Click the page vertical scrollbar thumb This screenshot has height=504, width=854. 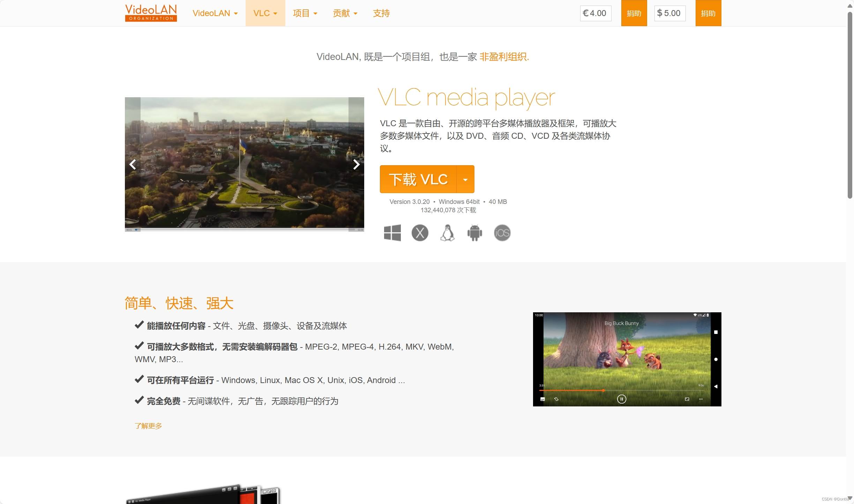click(850, 105)
